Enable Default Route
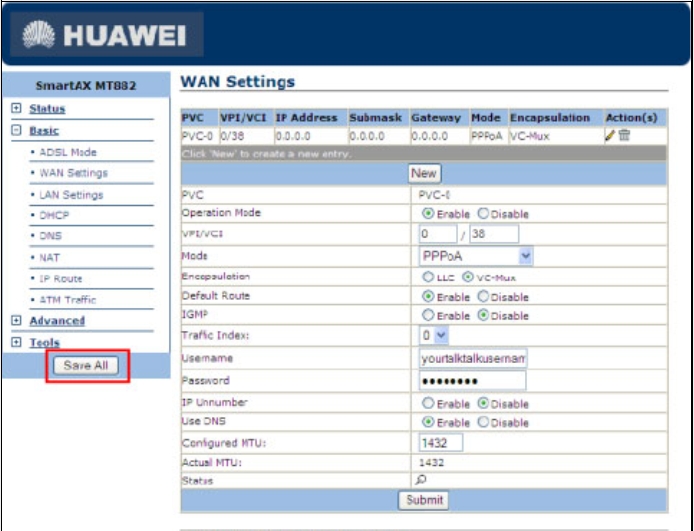The height and width of the screenshot is (531, 694). click(x=428, y=296)
